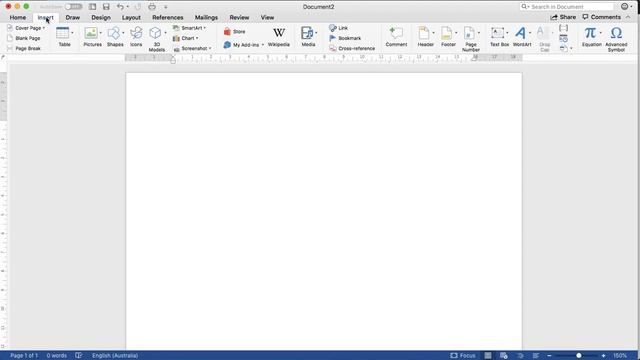Open the Design tab
The width and height of the screenshot is (640, 360).
pos(101,17)
